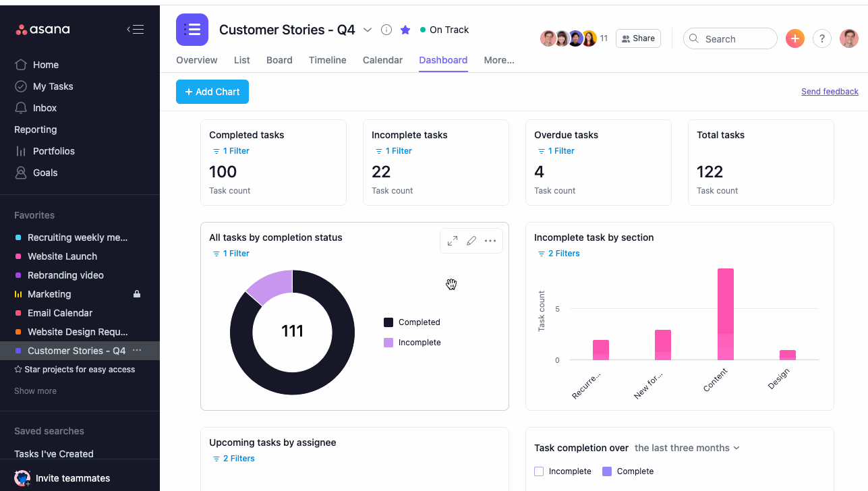This screenshot has width=868, height=491.
Task: Open the help question mark icon
Action: tap(821, 38)
